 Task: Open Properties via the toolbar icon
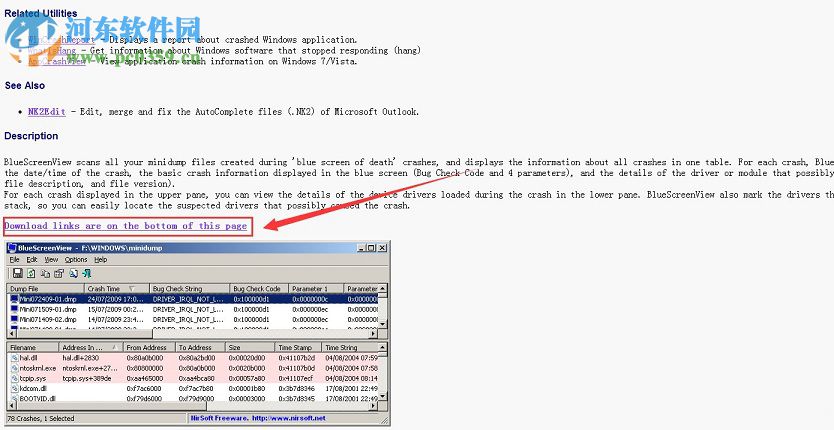coord(59,273)
